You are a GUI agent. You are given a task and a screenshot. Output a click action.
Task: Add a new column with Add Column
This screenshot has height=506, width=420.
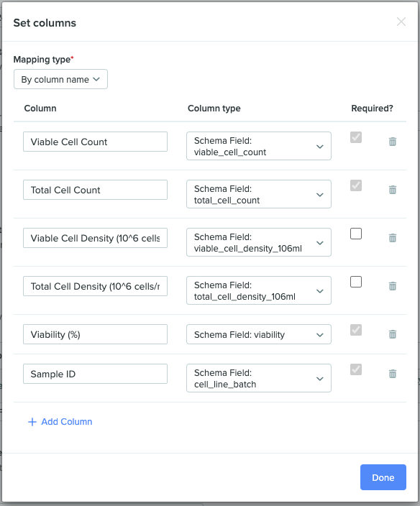(x=60, y=422)
